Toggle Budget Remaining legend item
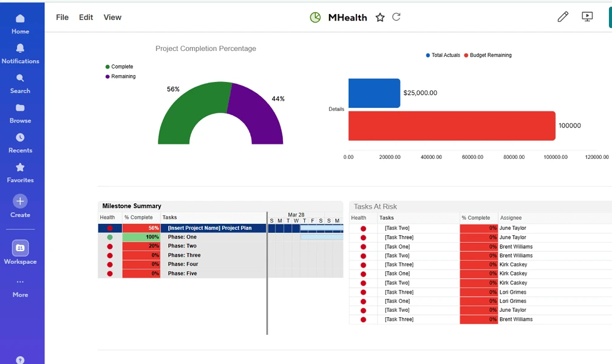 pyautogui.click(x=488, y=55)
